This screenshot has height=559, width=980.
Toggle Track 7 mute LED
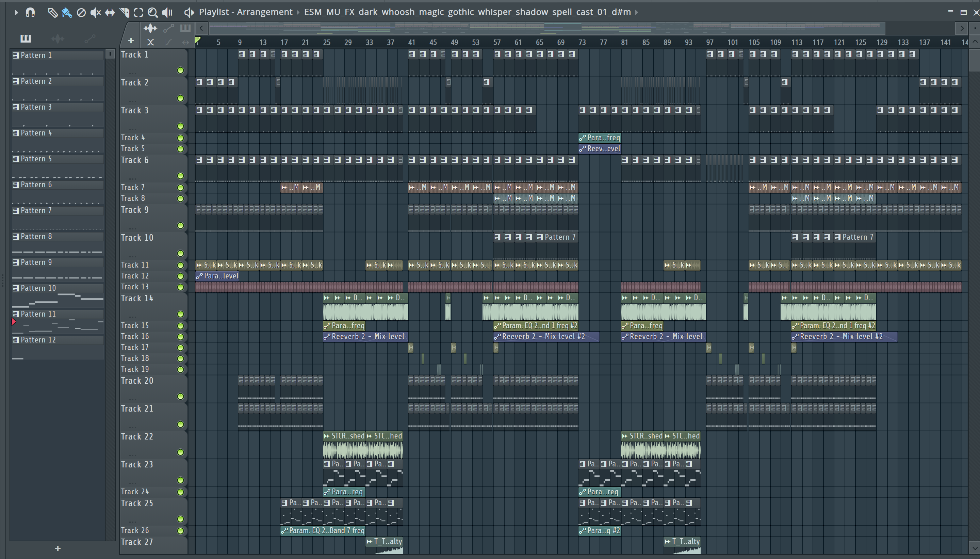point(180,187)
